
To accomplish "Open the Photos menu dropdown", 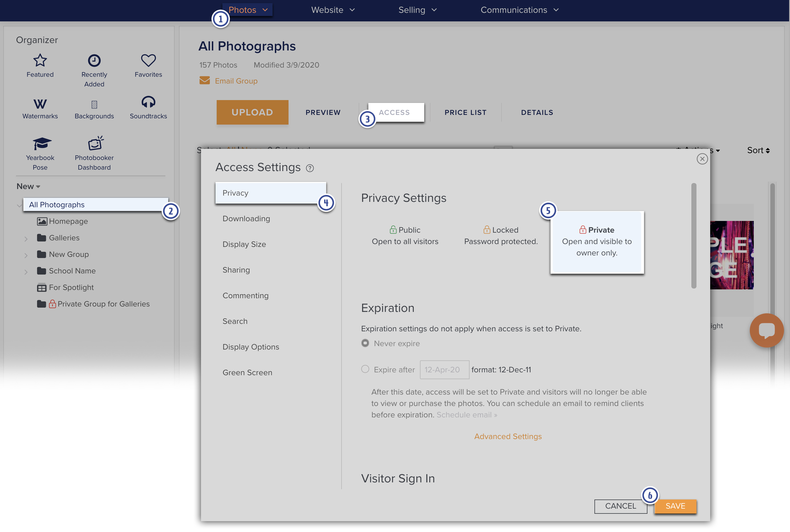I will [x=248, y=10].
